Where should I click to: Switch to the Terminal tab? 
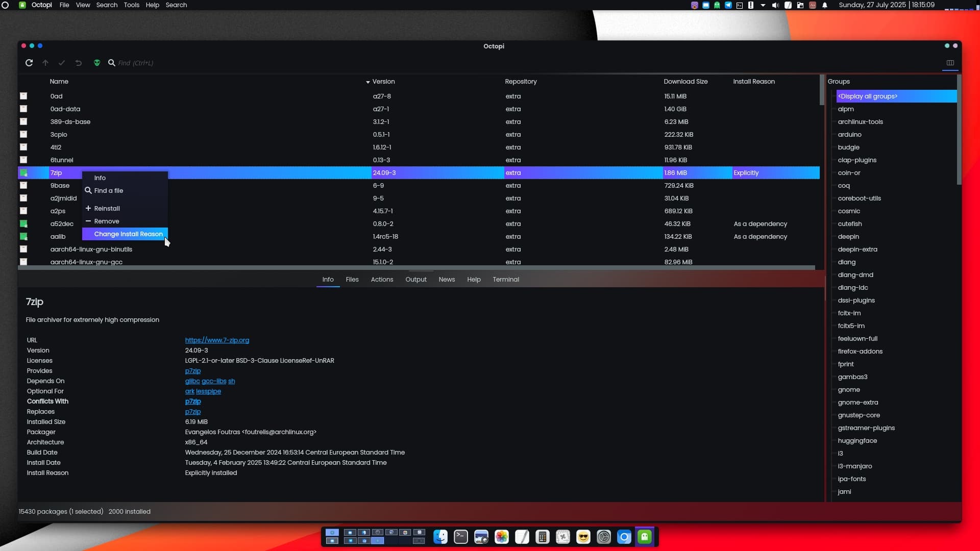[506, 280]
